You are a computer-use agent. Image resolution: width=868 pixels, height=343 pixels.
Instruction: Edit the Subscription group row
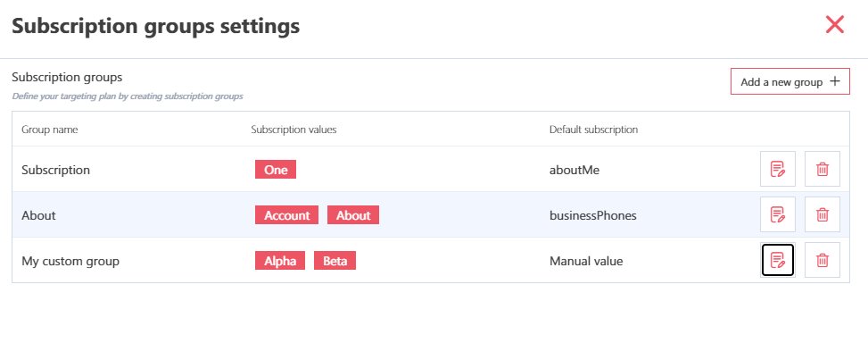coord(777,169)
